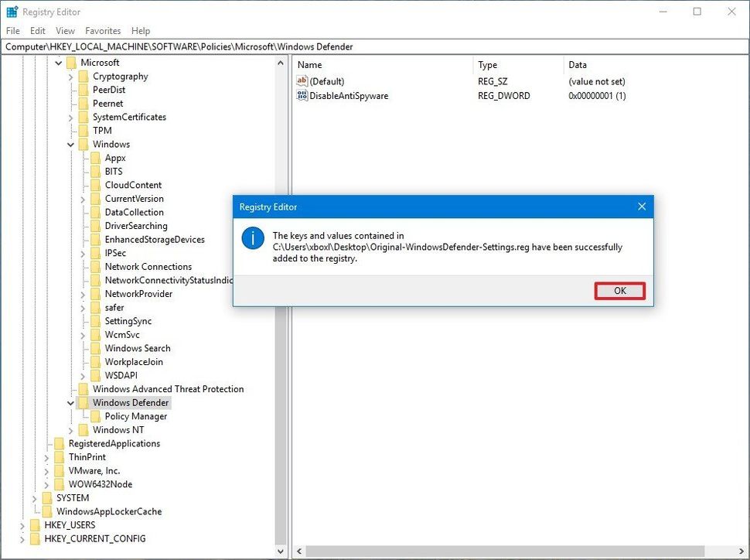Click the TPM folder icon
Viewport: 750px width, 560px height.
click(x=85, y=131)
